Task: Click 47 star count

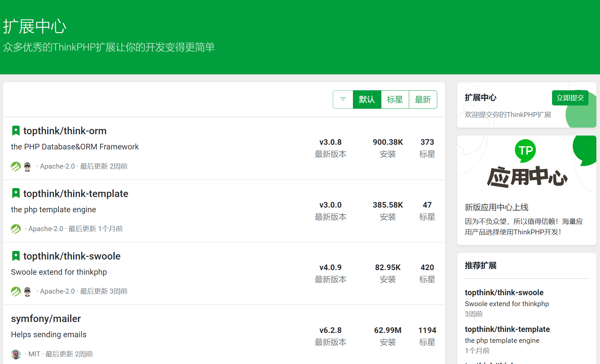Action: pos(427,205)
